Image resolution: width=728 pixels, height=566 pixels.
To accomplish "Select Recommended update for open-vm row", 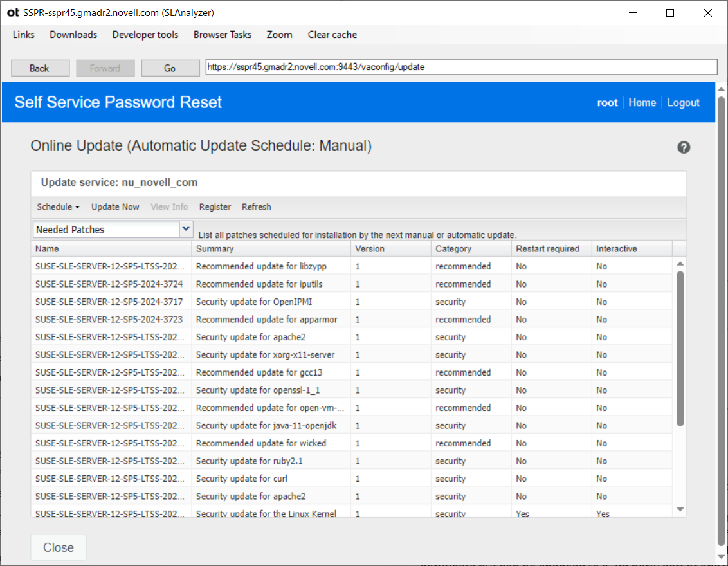I will (352, 408).
